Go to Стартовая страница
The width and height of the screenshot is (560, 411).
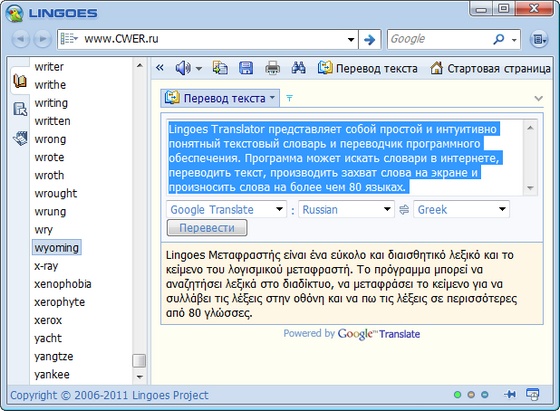click(x=490, y=68)
